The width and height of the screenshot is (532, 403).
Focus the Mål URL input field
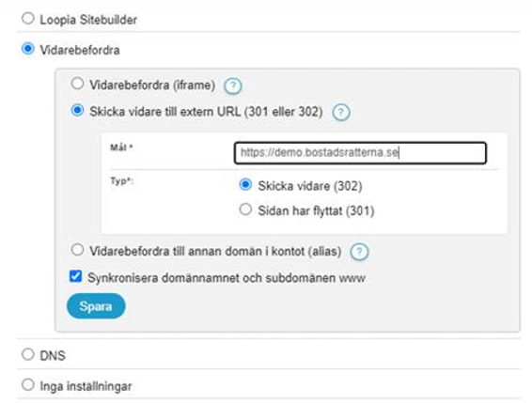click(360, 153)
